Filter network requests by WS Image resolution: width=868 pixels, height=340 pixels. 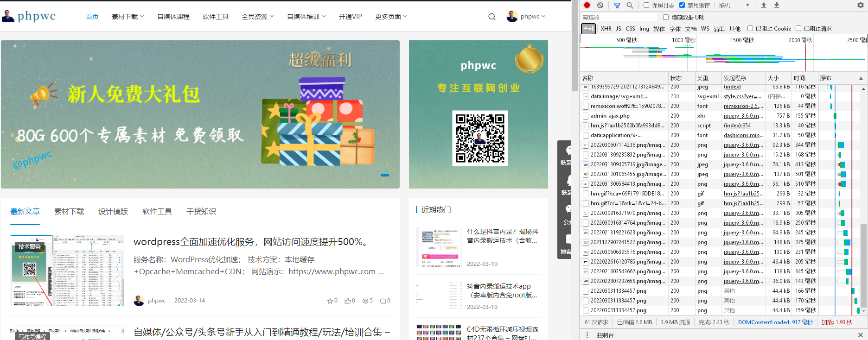pyautogui.click(x=705, y=29)
